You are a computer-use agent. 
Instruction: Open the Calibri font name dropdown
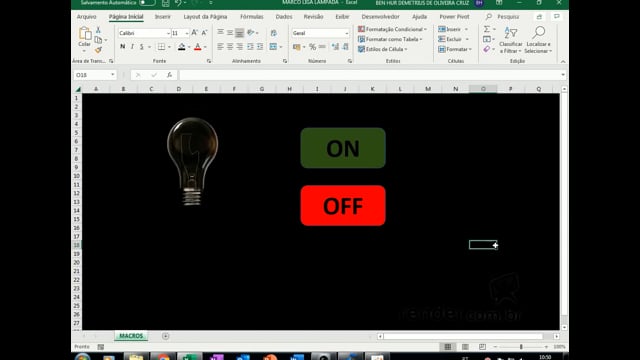coord(168,33)
